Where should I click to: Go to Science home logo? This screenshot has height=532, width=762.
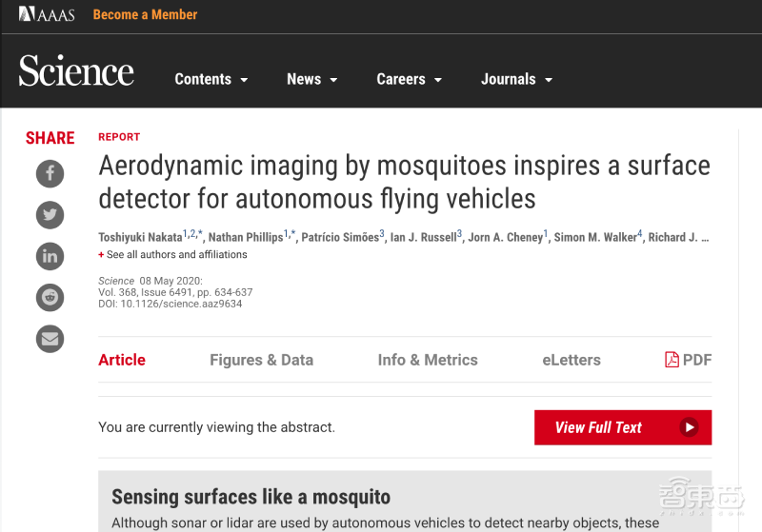76,72
